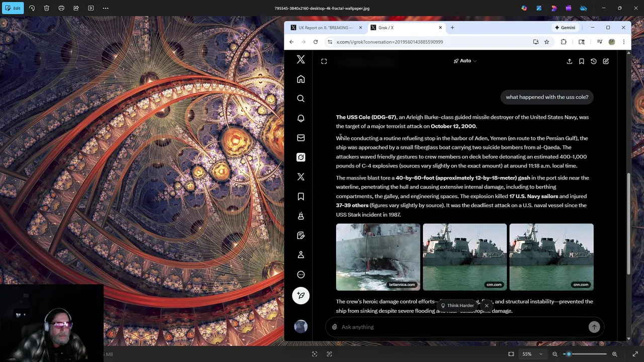644x362 pixels.
Task: Bookmark page with star icon
Action: point(546,42)
